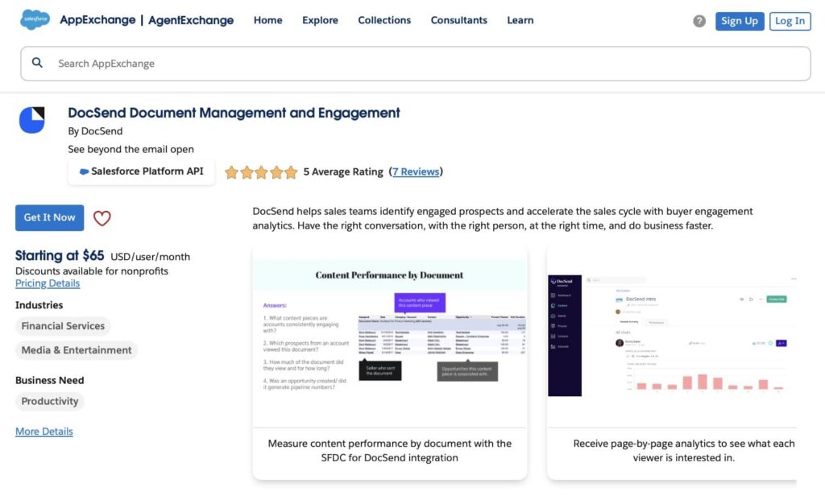
Task: Focus the Search AppExchange field
Action: (416, 64)
